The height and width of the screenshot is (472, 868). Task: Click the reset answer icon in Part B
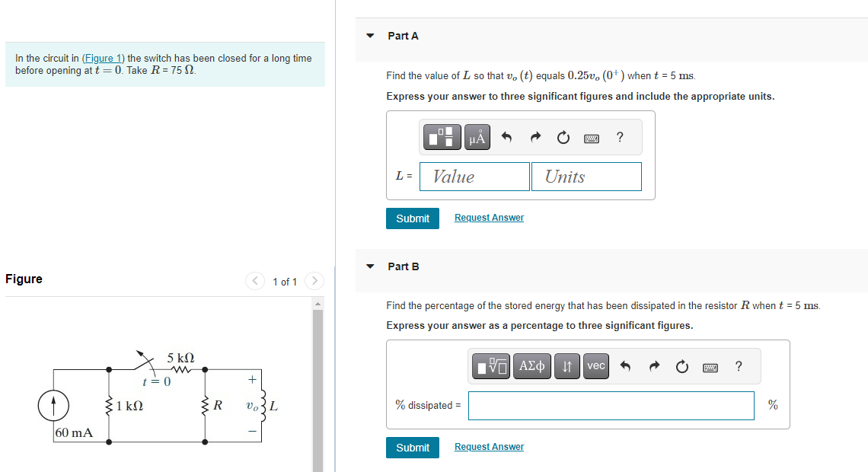(x=681, y=366)
